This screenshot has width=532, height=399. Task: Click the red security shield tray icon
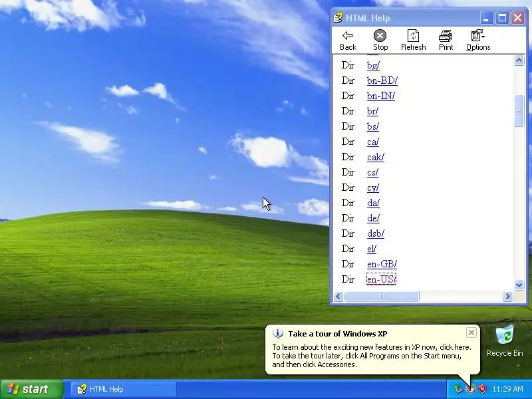click(x=481, y=389)
